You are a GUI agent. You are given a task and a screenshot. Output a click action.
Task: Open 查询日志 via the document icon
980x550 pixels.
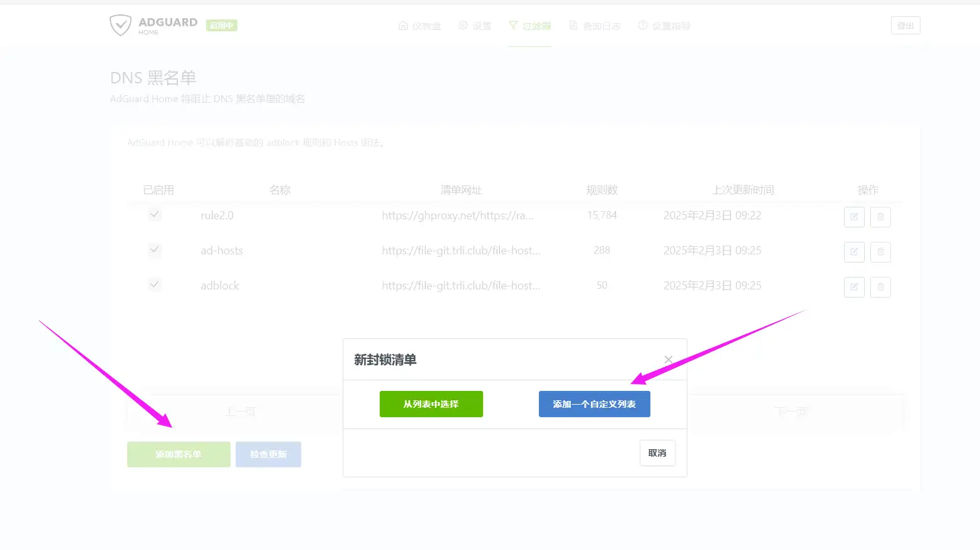click(x=572, y=26)
